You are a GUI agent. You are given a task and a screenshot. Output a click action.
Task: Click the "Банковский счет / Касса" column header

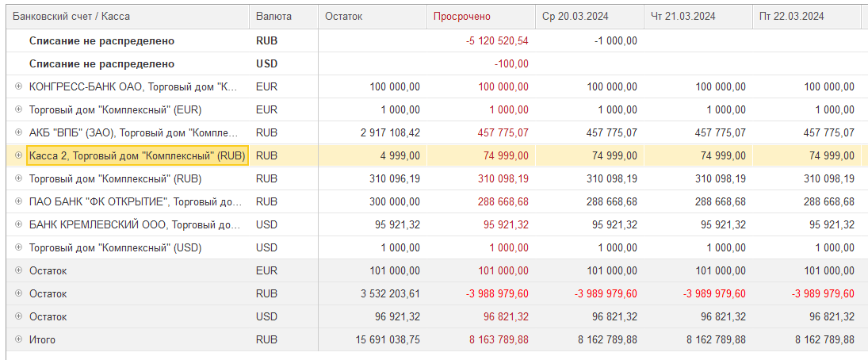[71, 16]
